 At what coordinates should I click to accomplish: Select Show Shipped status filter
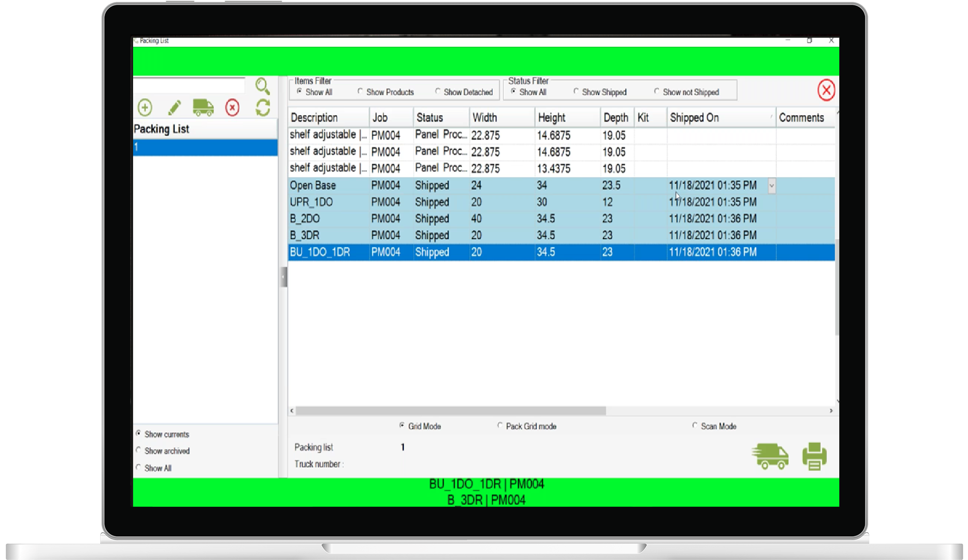[x=576, y=91]
